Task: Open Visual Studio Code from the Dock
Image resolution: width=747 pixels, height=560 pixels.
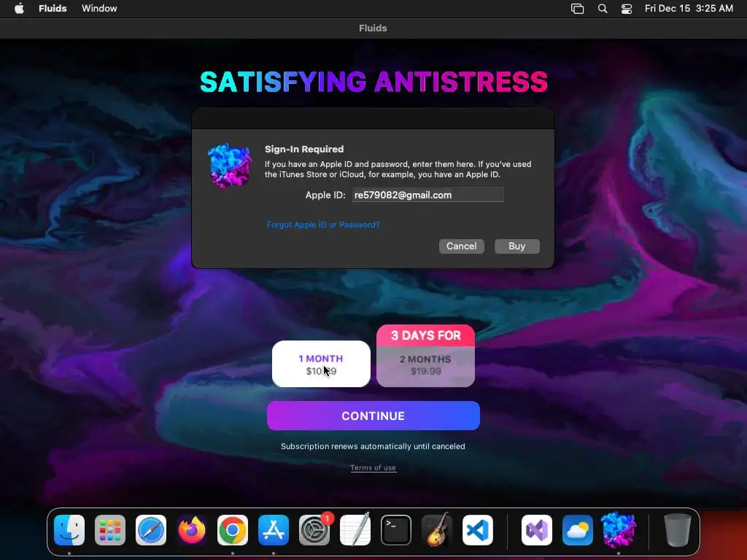Action: (478, 530)
